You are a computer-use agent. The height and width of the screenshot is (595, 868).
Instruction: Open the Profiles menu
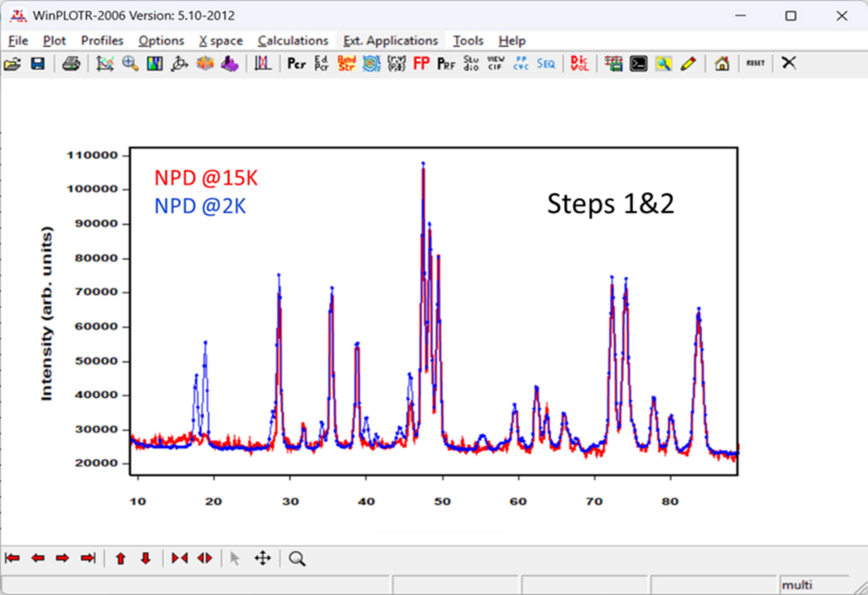pyautogui.click(x=102, y=40)
